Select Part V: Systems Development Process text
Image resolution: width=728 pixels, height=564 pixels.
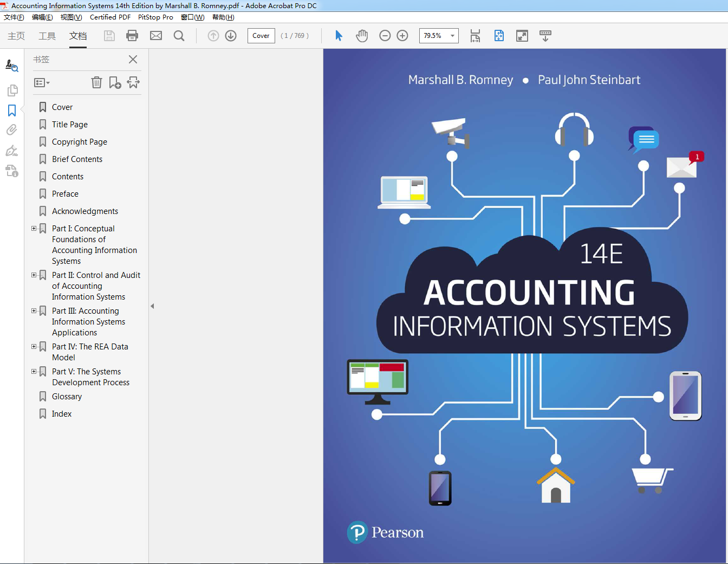click(x=90, y=377)
